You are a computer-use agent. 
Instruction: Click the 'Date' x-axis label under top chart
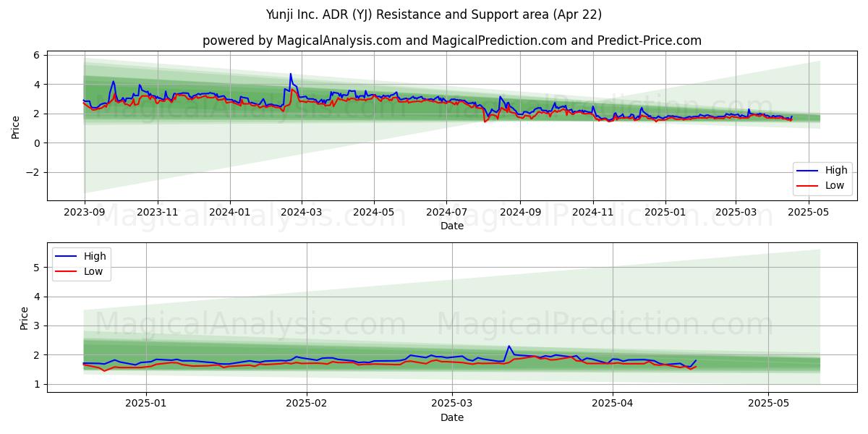(x=452, y=226)
